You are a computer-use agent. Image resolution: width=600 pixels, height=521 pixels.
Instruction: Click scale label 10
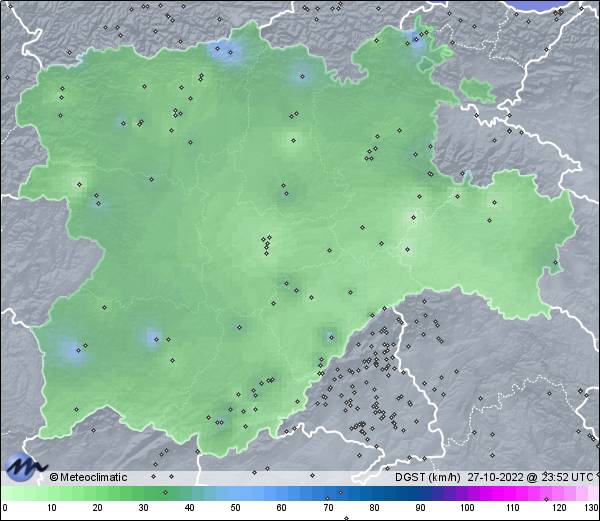point(52,508)
